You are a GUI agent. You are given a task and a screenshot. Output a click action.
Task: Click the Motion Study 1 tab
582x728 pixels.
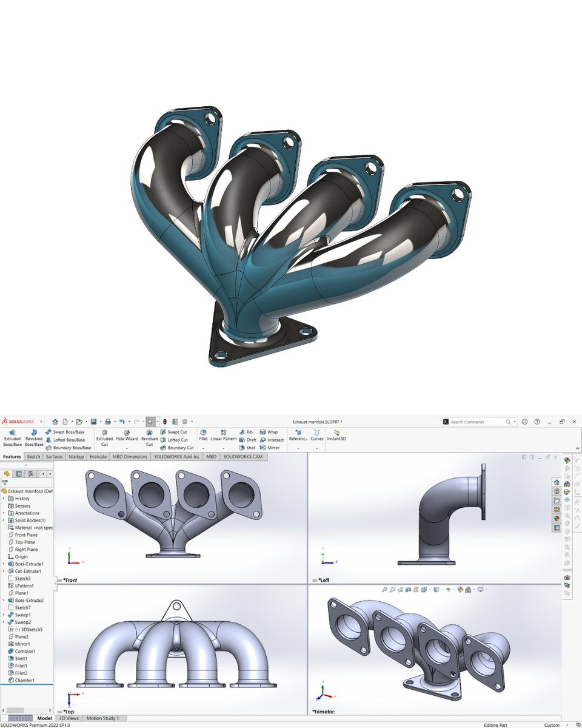click(103, 718)
